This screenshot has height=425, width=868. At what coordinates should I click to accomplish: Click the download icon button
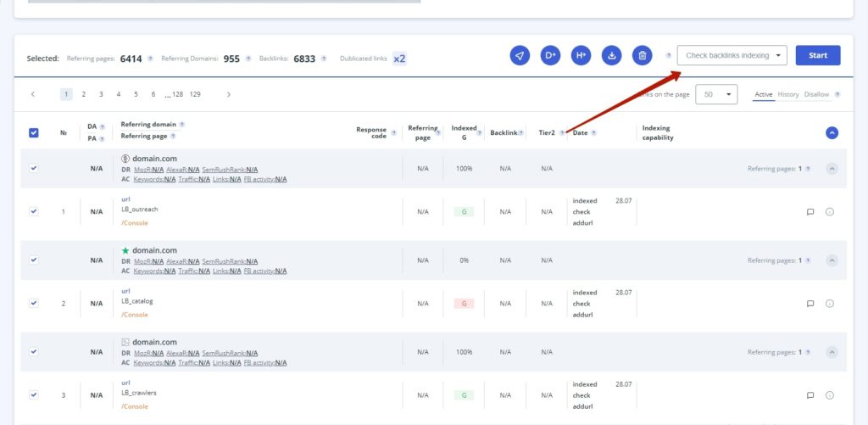pos(611,56)
